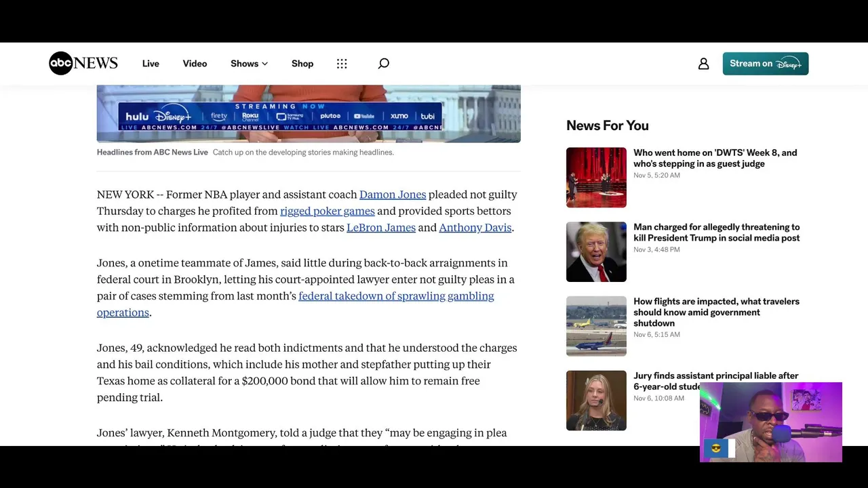Click the Stream on Disney+ button
The height and width of the screenshot is (488, 868).
[x=766, y=64]
